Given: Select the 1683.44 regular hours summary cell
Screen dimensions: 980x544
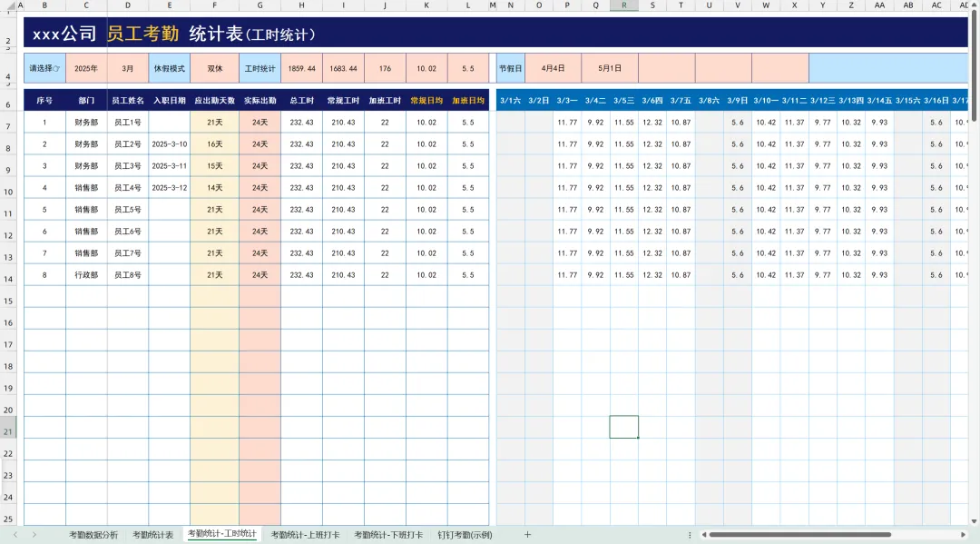Looking at the screenshot, I should coord(343,68).
